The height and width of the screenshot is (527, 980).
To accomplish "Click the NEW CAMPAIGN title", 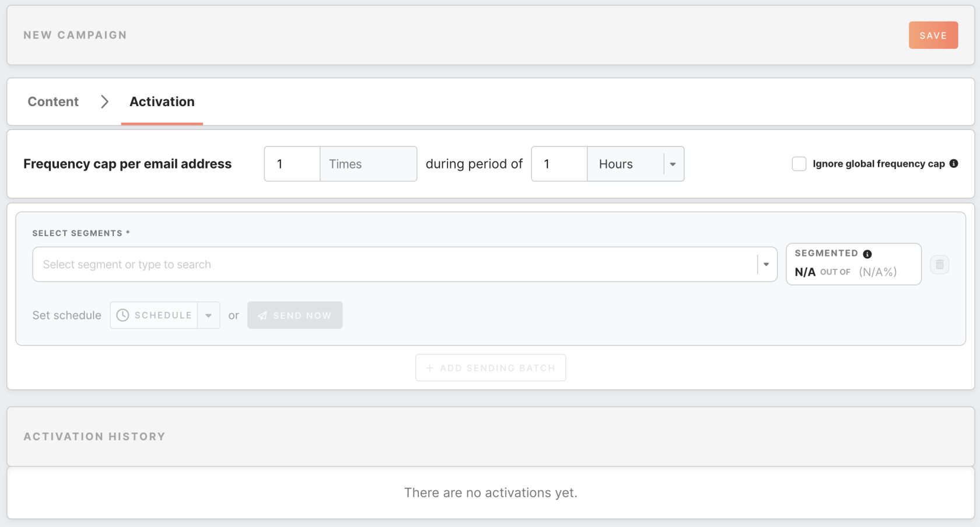I will click(x=75, y=35).
